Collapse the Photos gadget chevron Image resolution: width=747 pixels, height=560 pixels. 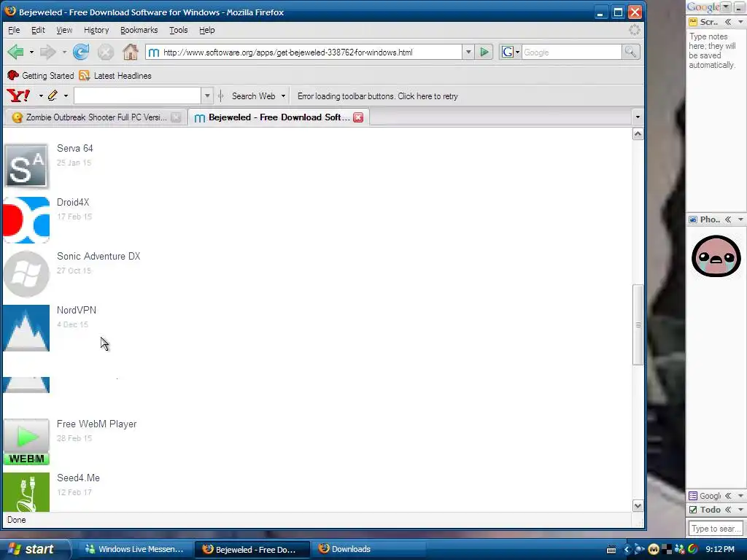[x=728, y=219]
